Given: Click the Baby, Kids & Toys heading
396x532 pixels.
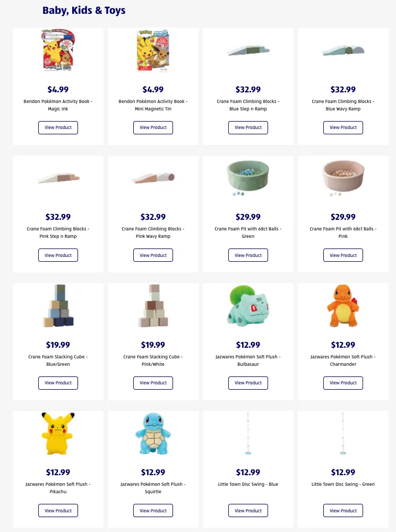Looking at the screenshot, I should tap(84, 10).
